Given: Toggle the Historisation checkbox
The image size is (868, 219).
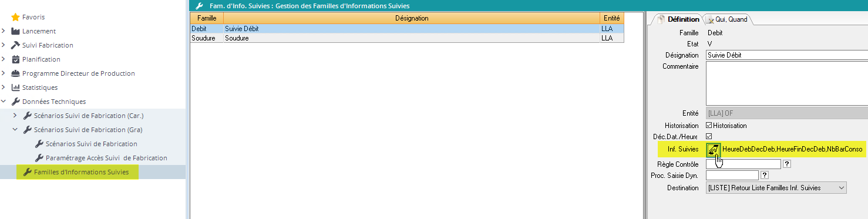Looking at the screenshot, I should pos(709,126).
